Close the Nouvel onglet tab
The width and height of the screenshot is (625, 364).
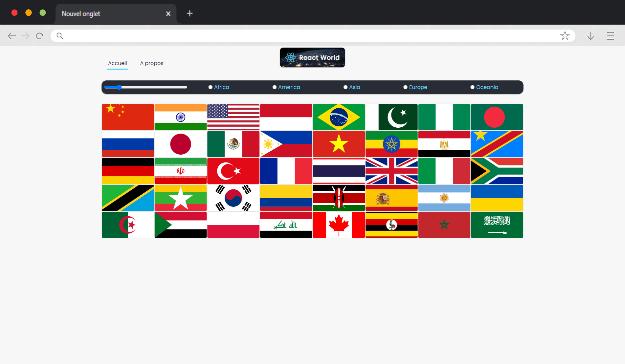coord(168,14)
